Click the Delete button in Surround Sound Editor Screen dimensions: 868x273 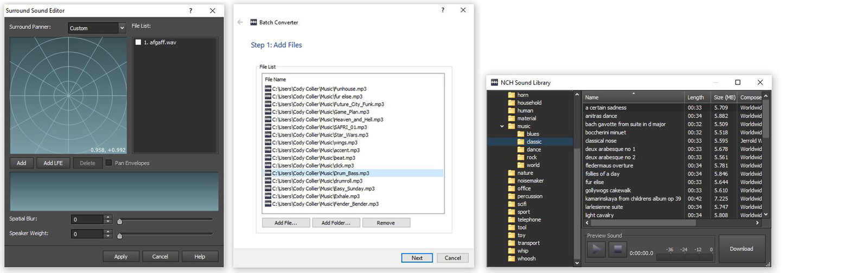(87, 163)
